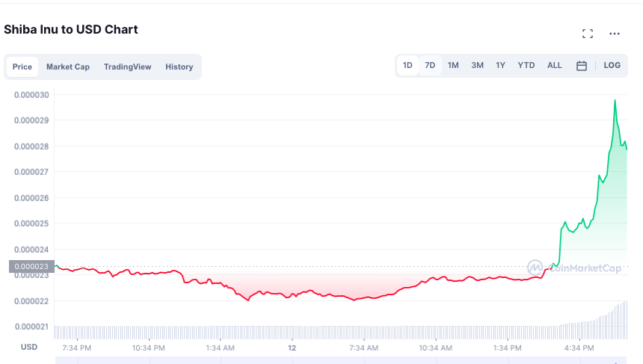The height and width of the screenshot is (364, 643).
Task: Click the 10:34 AM time axis label
Action: pyautogui.click(x=435, y=348)
